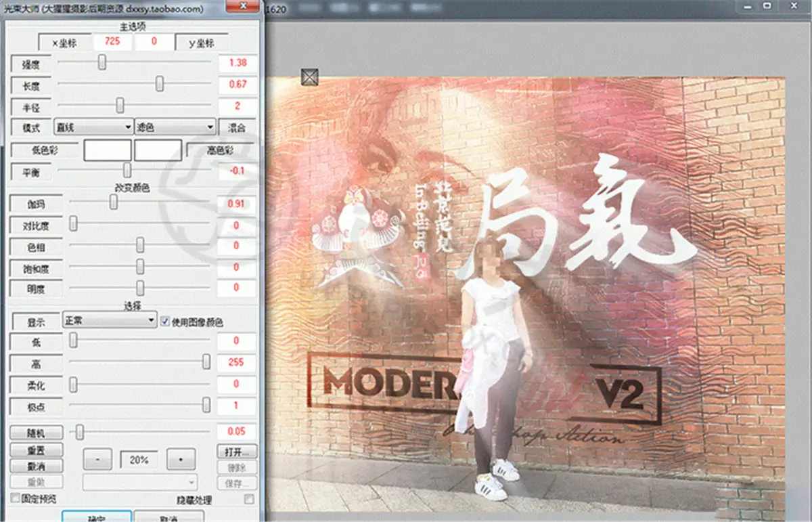
Task: Click the 极点 value field showing 1
Action: point(236,406)
